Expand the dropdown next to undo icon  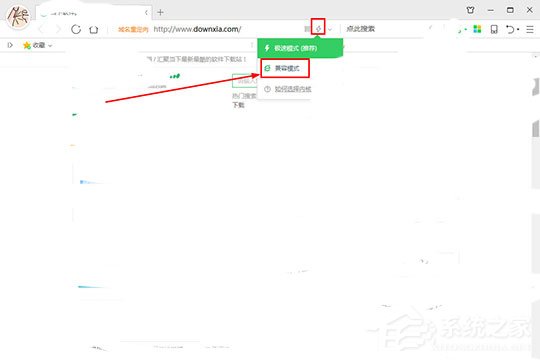tap(518, 29)
